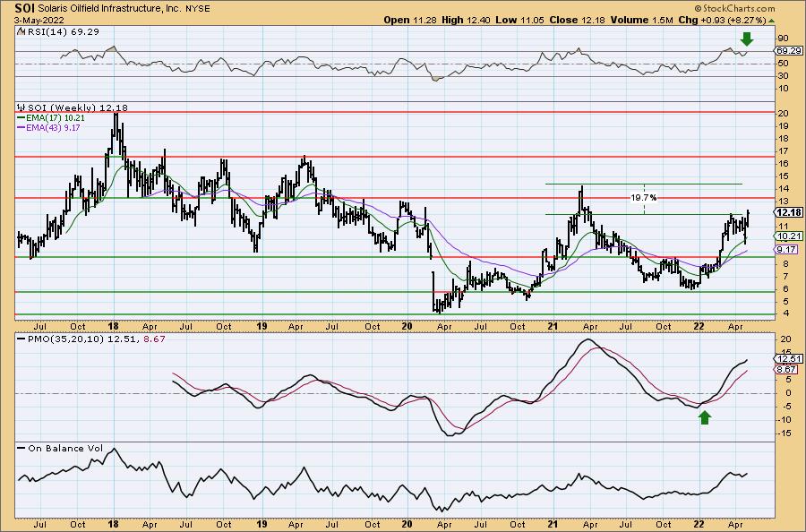The image size is (806, 532).
Task: Click the candlestick icon before SOI (Weekly)
Action: [21, 107]
